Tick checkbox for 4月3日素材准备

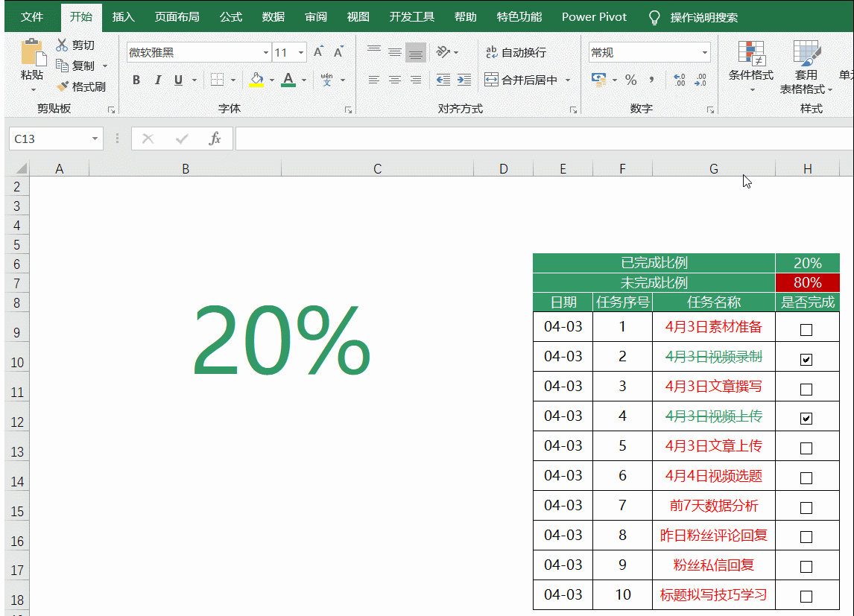tap(806, 330)
